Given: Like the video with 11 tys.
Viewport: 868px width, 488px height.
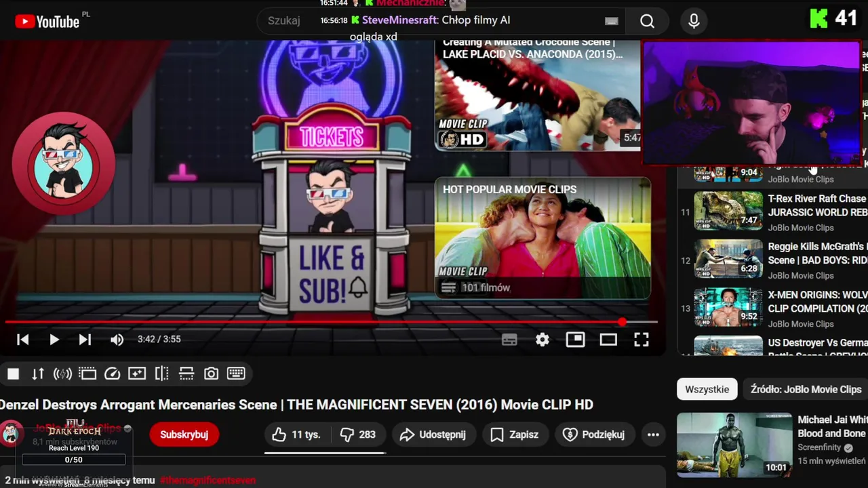Looking at the screenshot, I should 296,434.
